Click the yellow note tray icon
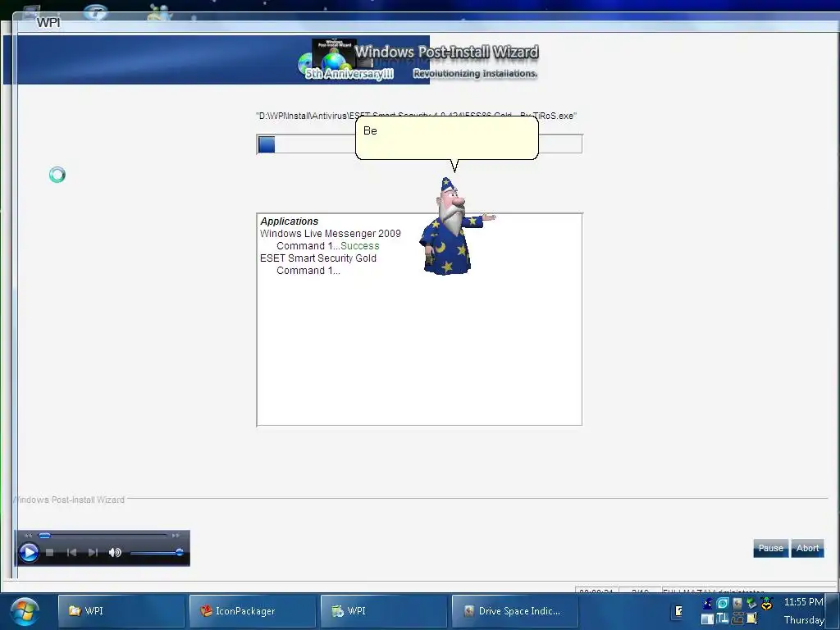The width and height of the screenshot is (840, 630). (x=751, y=619)
